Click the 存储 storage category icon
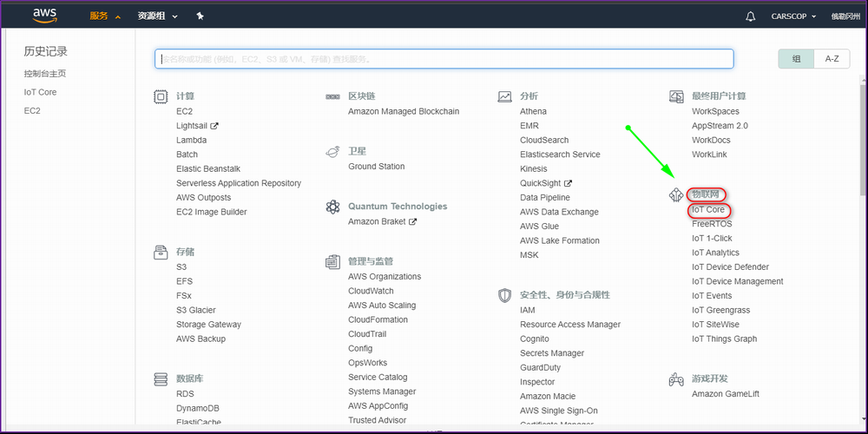This screenshot has width=868, height=434. tap(161, 253)
